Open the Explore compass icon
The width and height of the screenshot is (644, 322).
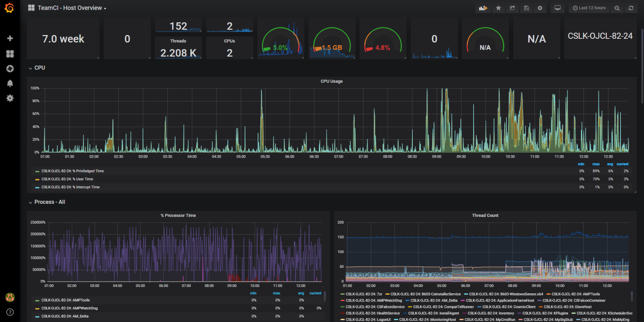pos(10,69)
